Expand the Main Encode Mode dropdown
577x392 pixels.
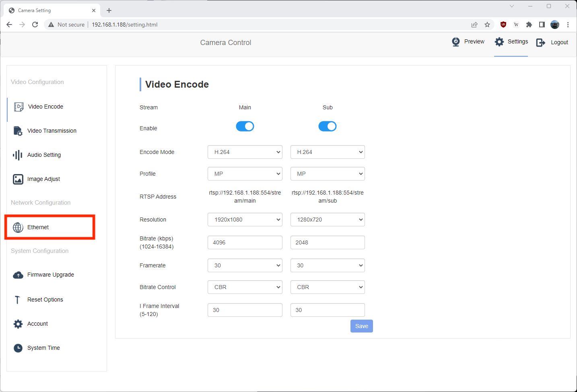point(245,152)
